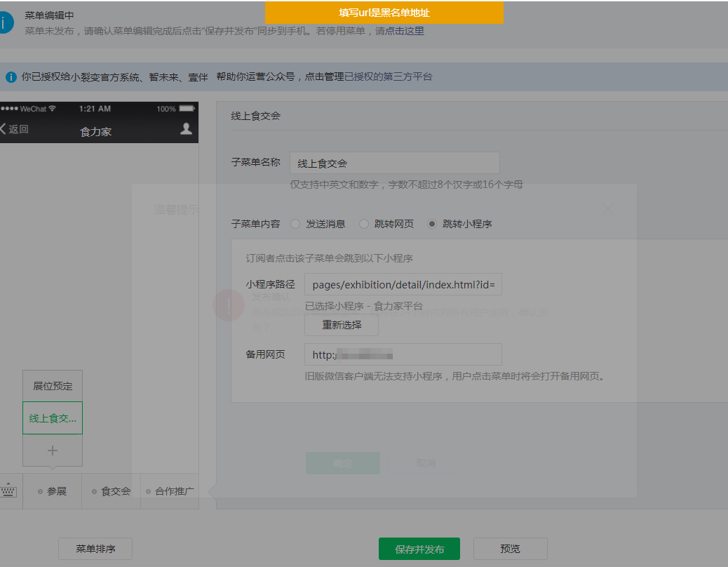This screenshot has width=728, height=567.
Task: Confirm the dialog with 确定
Action: (x=343, y=463)
